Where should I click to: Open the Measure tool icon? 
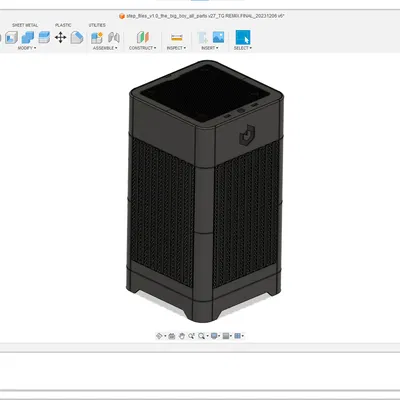coord(176,37)
